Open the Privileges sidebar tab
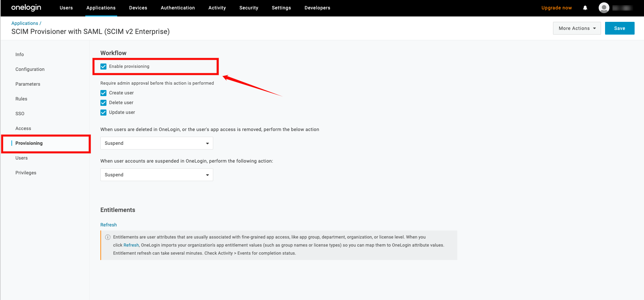This screenshot has height=300, width=644. tap(26, 173)
